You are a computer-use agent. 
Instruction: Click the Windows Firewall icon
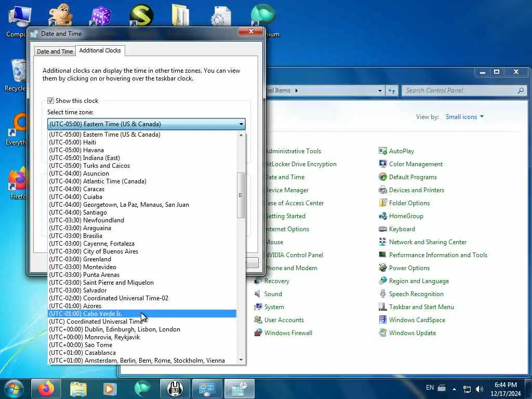coord(258,333)
